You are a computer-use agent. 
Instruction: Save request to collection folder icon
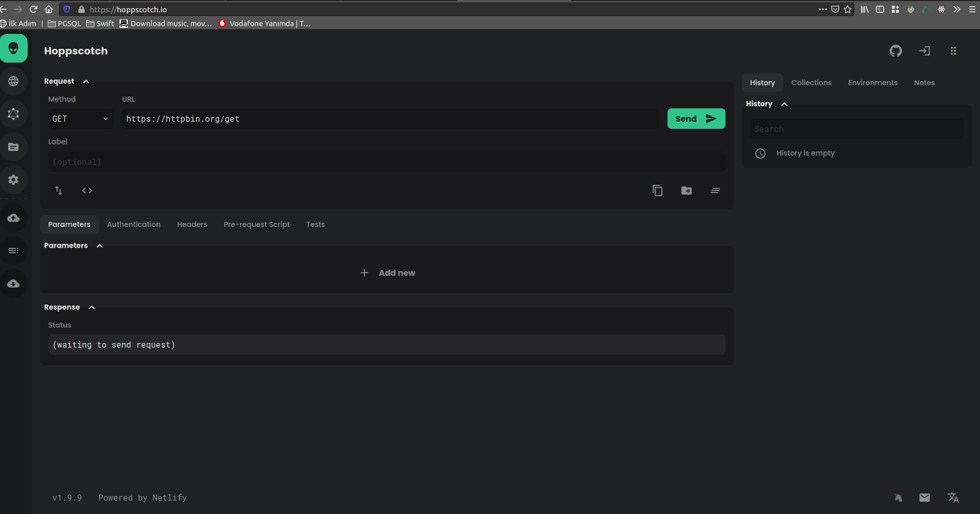pyautogui.click(x=687, y=191)
